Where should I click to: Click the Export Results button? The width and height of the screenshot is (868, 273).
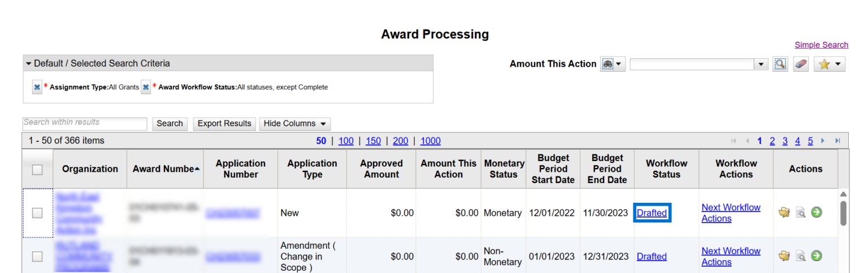click(224, 124)
